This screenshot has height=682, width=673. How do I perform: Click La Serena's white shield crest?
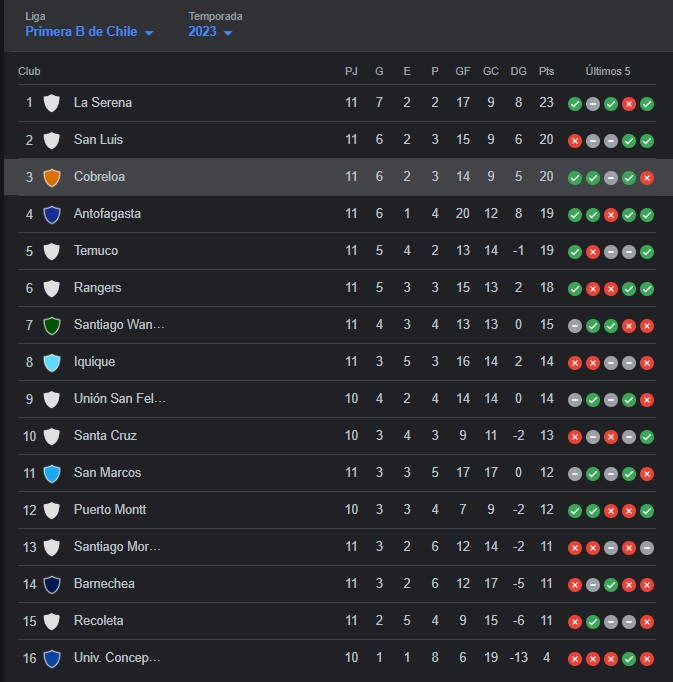(x=52, y=103)
